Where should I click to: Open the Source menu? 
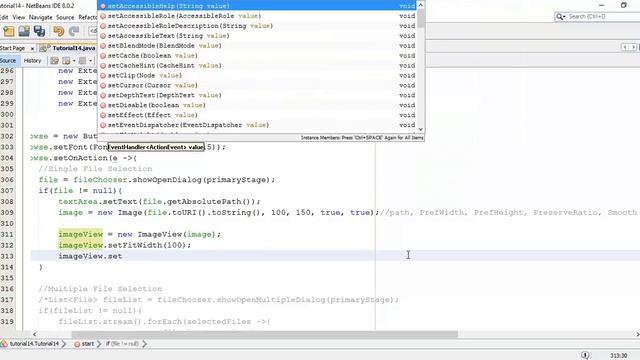click(x=65, y=17)
